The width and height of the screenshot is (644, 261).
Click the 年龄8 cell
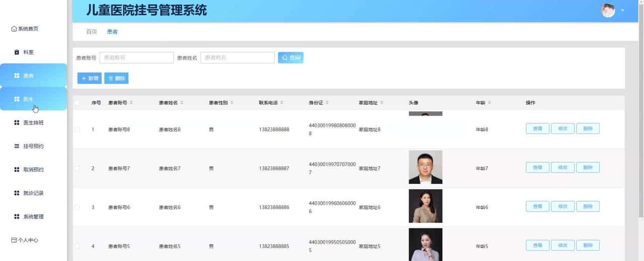tap(482, 129)
